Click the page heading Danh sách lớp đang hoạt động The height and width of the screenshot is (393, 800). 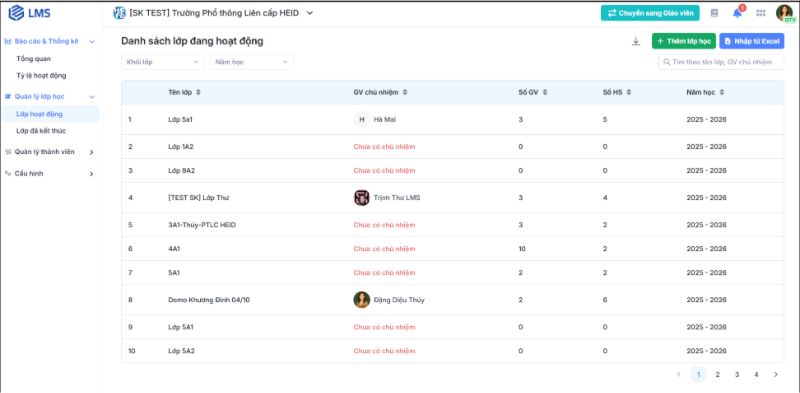192,41
